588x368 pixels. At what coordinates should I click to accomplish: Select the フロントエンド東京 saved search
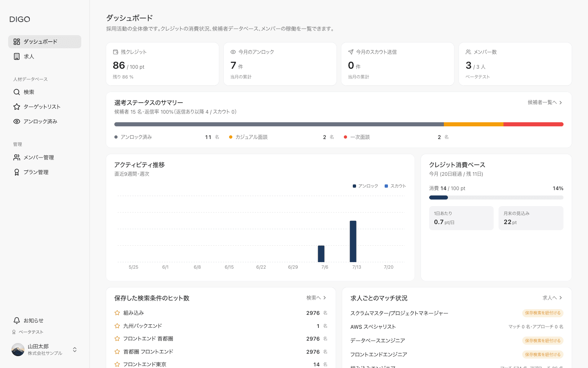221,364
